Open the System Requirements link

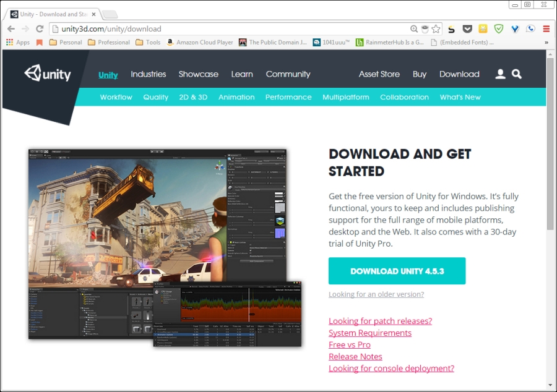369,333
